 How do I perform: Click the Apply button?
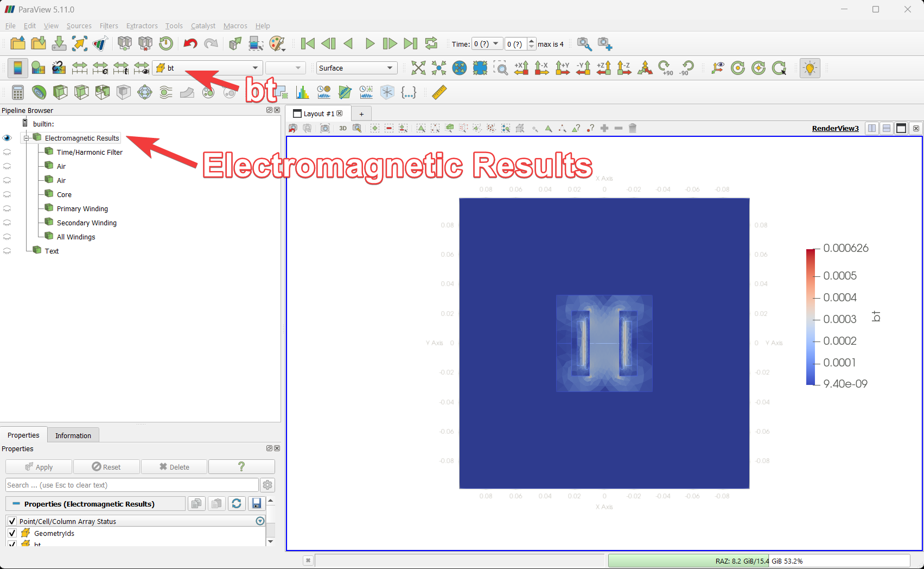(39, 467)
